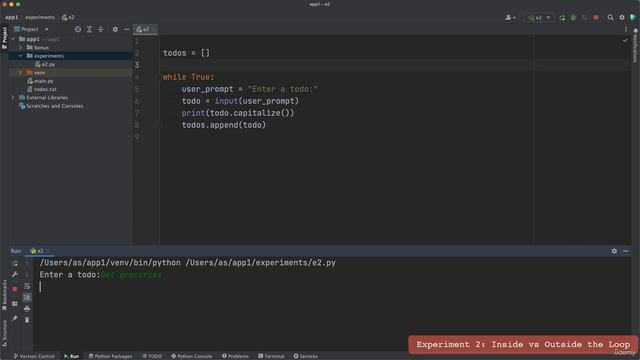This screenshot has height=360, width=640.
Task: Open Run panel settings gear
Action: pyautogui.click(x=614, y=251)
